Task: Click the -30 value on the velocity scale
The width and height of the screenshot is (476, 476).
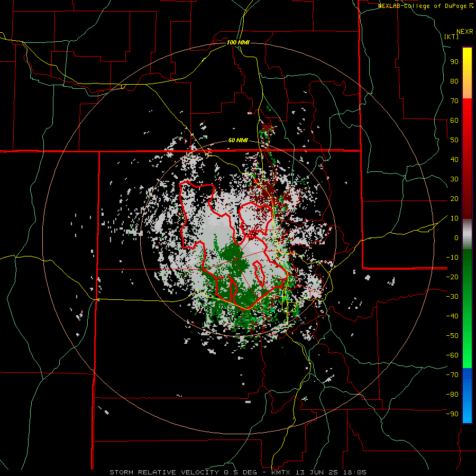Action: pyautogui.click(x=452, y=297)
